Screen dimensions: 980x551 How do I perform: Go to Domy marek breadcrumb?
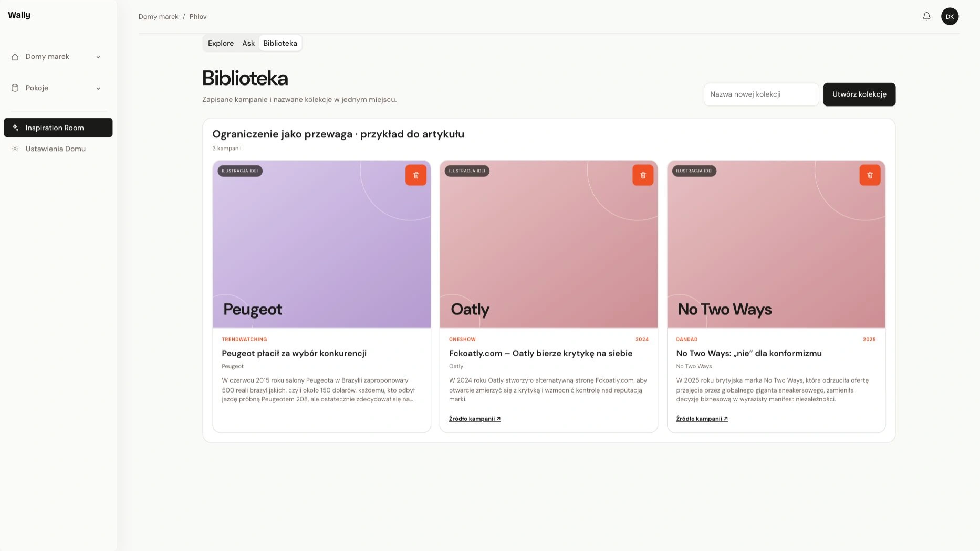click(x=158, y=17)
